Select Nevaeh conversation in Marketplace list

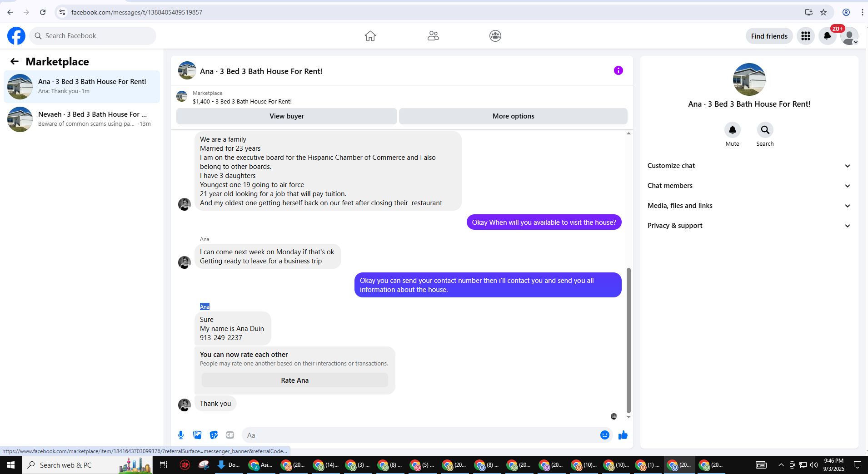[x=82, y=119]
